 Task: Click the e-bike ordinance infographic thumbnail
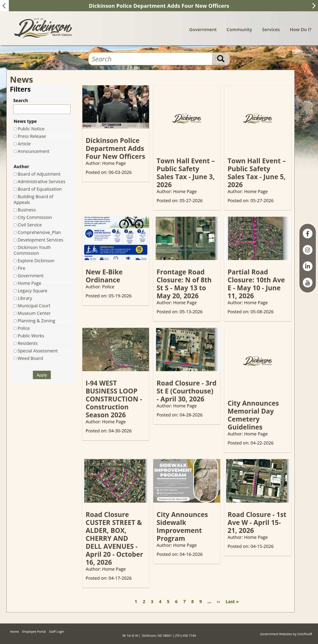point(116,238)
